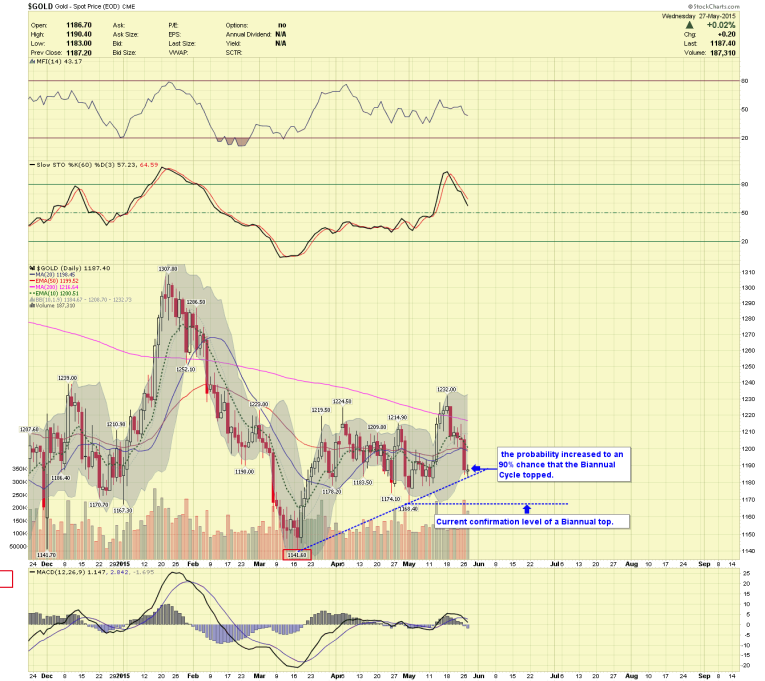Click the candlestick icon beside $GOLD (Daily)

(32, 269)
